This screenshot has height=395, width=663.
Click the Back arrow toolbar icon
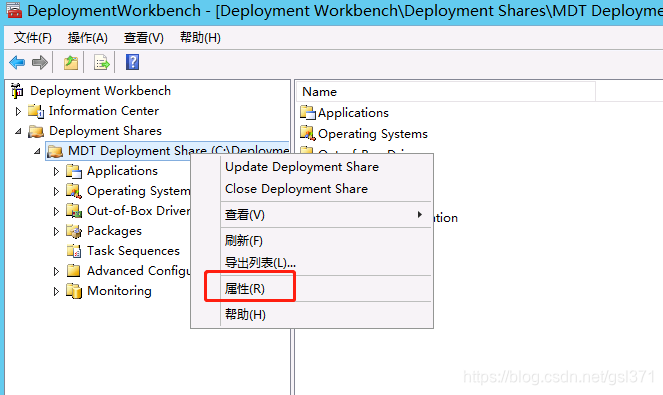point(17,63)
